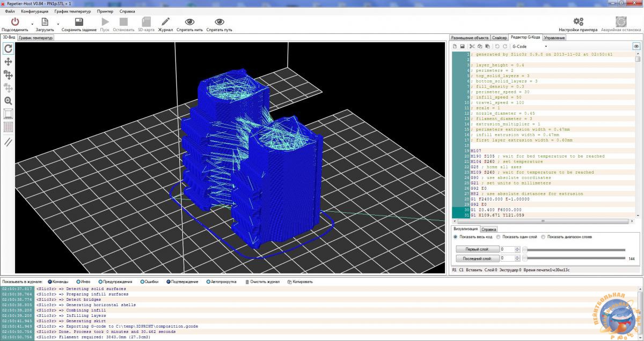Click the 3D-Вид tab
Image resolution: width=644 pixels, height=341 pixels.
tap(9, 38)
